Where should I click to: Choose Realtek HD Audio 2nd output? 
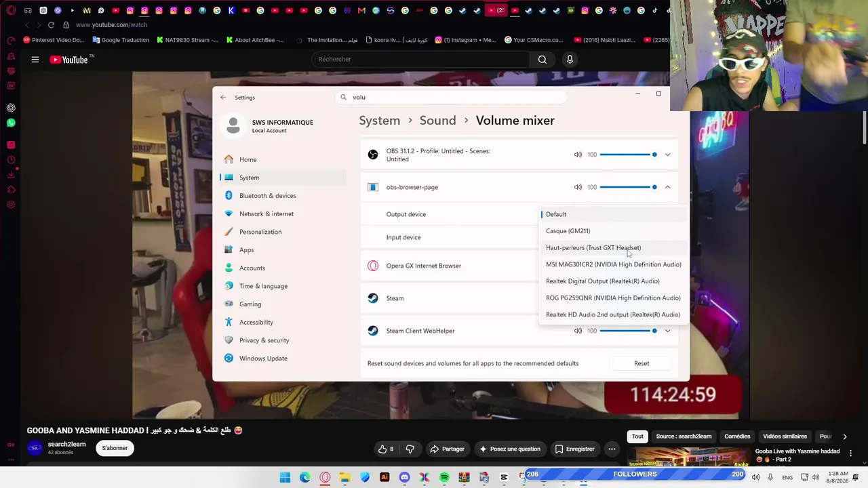tap(613, 314)
